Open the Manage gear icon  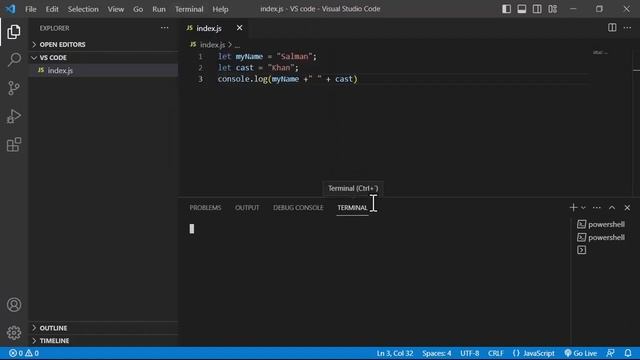[x=14, y=333]
